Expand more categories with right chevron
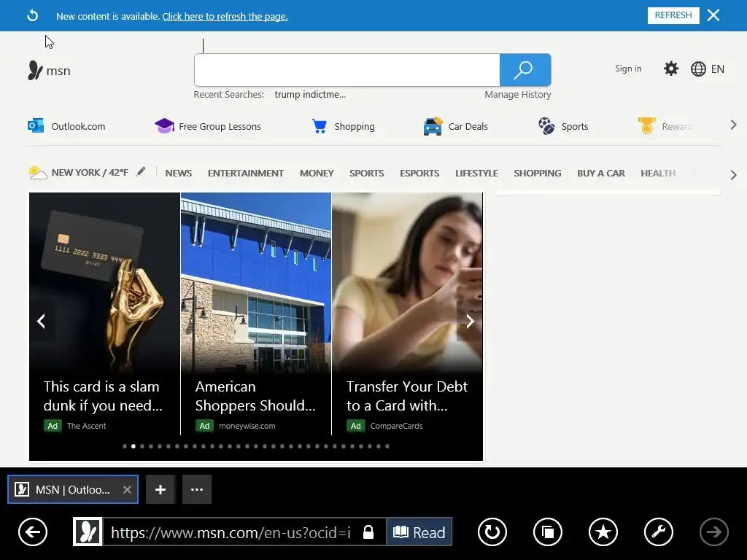The width and height of the screenshot is (747, 560). coord(733,175)
